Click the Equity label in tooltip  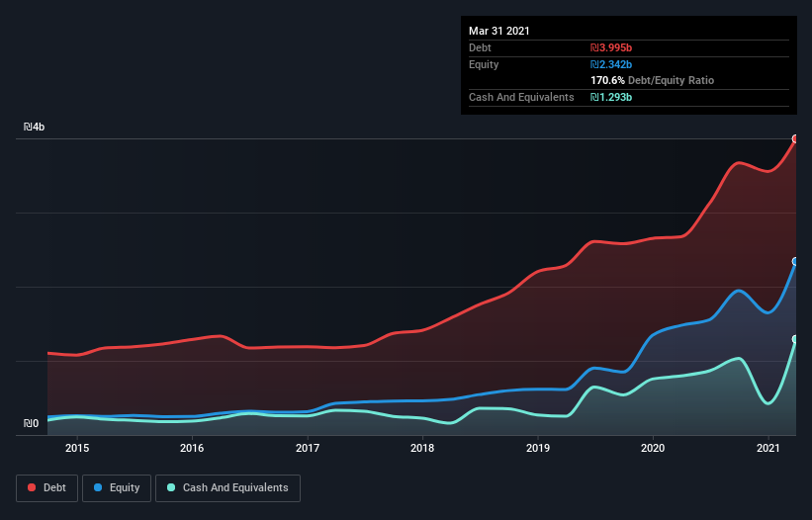[x=484, y=64]
